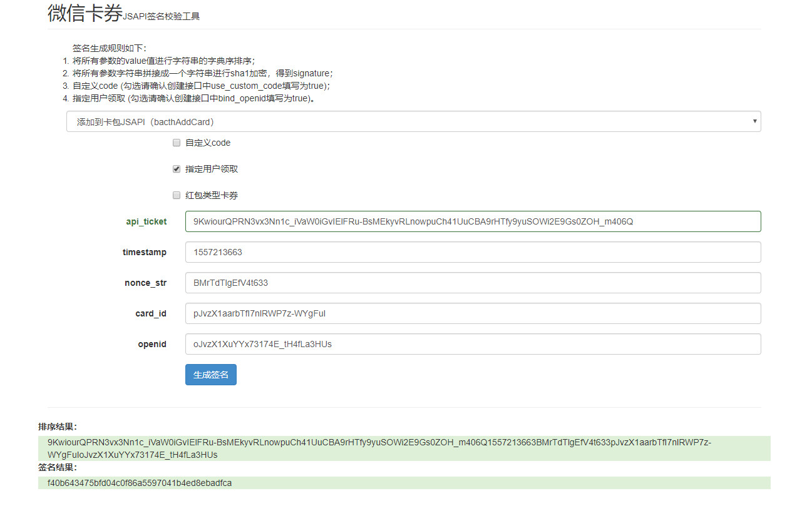Click the JSAPI签名校验工具 subtitle

(x=162, y=17)
